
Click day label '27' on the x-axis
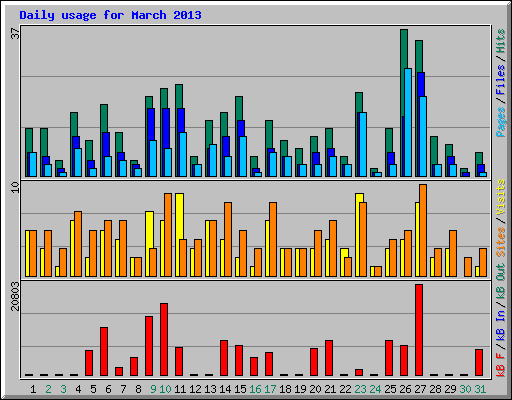coord(420,389)
